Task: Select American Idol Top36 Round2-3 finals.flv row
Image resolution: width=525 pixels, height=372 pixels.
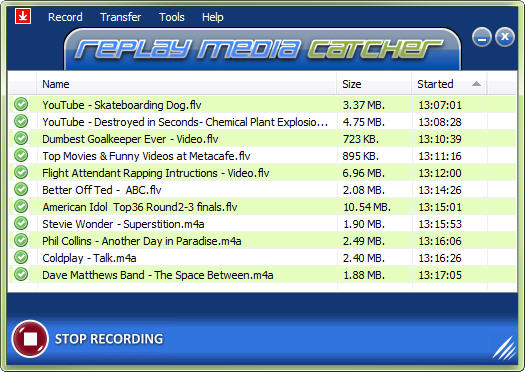Action: point(262,207)
